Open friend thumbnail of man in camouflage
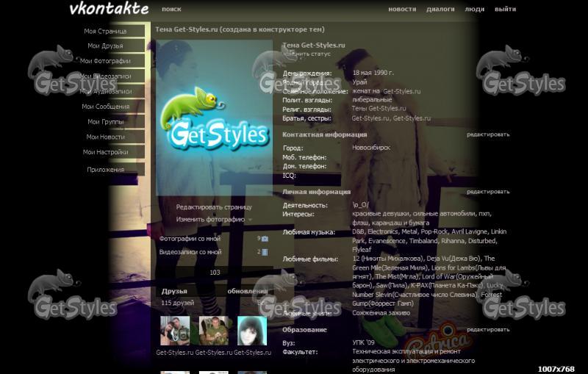Viewport: 588px width, 374px height. [x=214, y=331]
